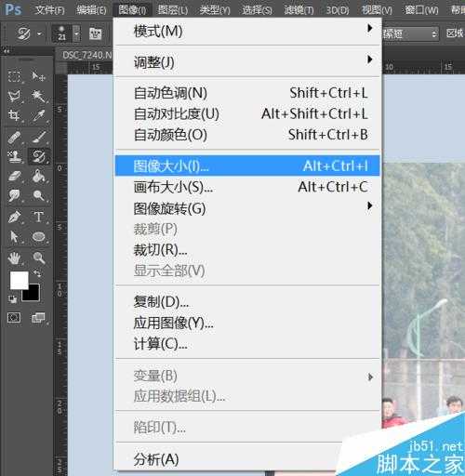Select the Eraser tool
465x476 pixels.
coord(14,177)
